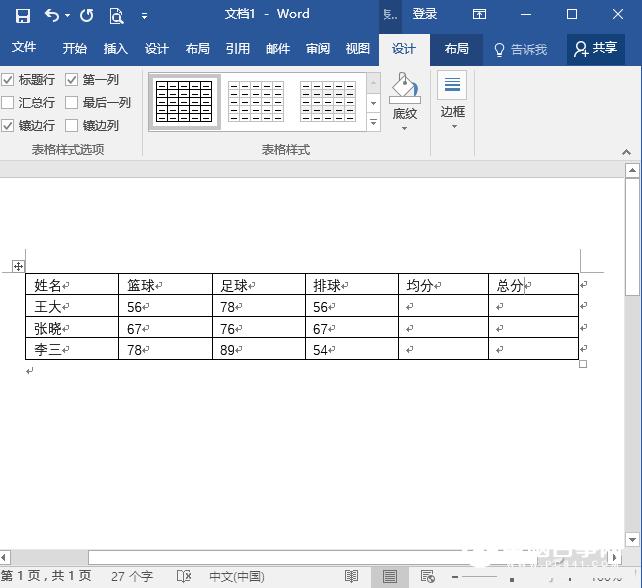Open the 边框 borders dropdown arrow

click(x=454, y=127)
